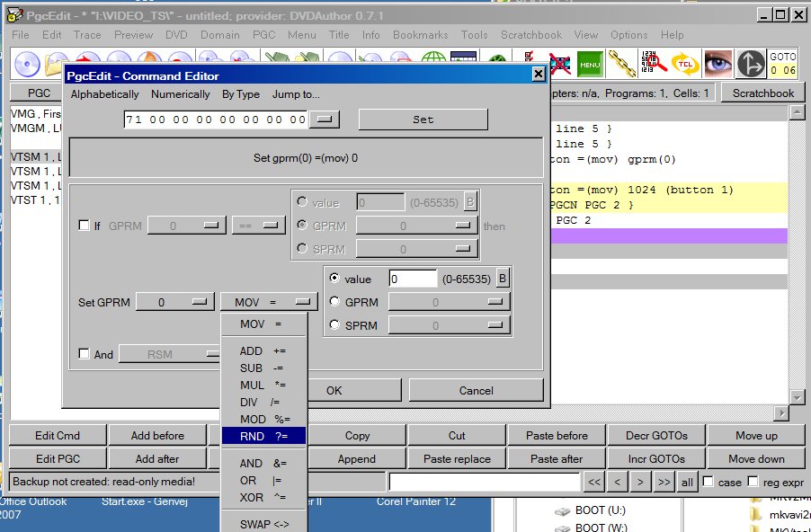The width and height of the screenshot is (811, 532).
Task: Select the value radio button for Set GPRM
Action: 334,279
